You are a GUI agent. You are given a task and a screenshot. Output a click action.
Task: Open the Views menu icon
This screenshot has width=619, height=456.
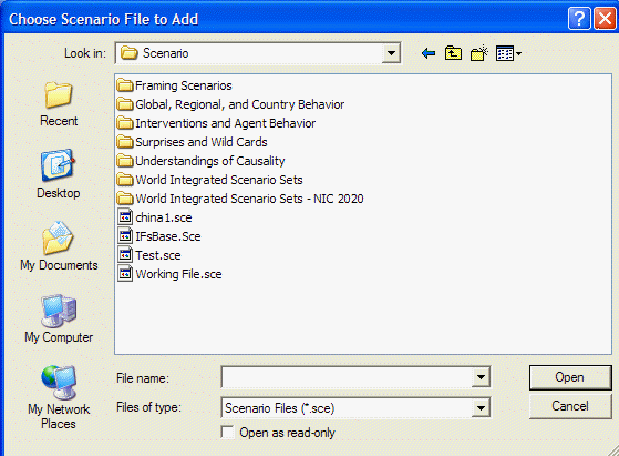point(509,53)
